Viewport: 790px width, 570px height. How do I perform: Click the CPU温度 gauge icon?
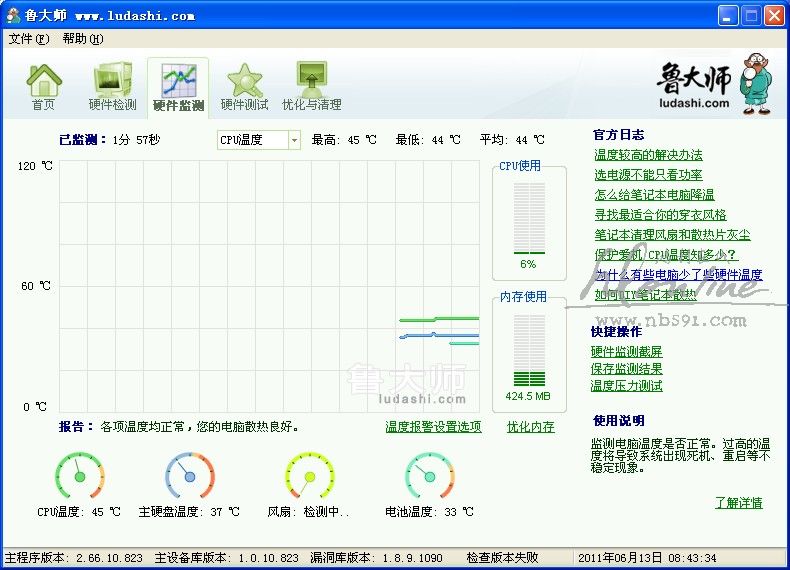(80, 476)
